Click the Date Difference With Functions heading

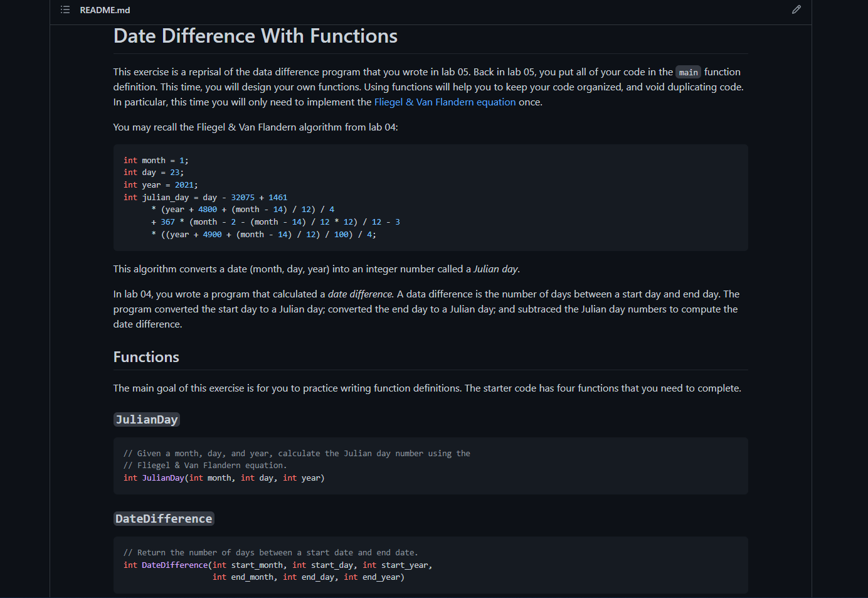click(255, 36)
